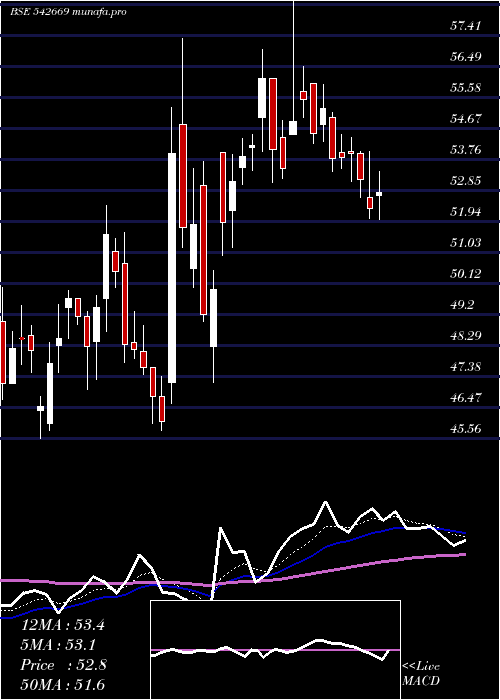Click the '50MA : 51.6' readout
The width and height of the screenshot is (500, 700).
[63, 685]
